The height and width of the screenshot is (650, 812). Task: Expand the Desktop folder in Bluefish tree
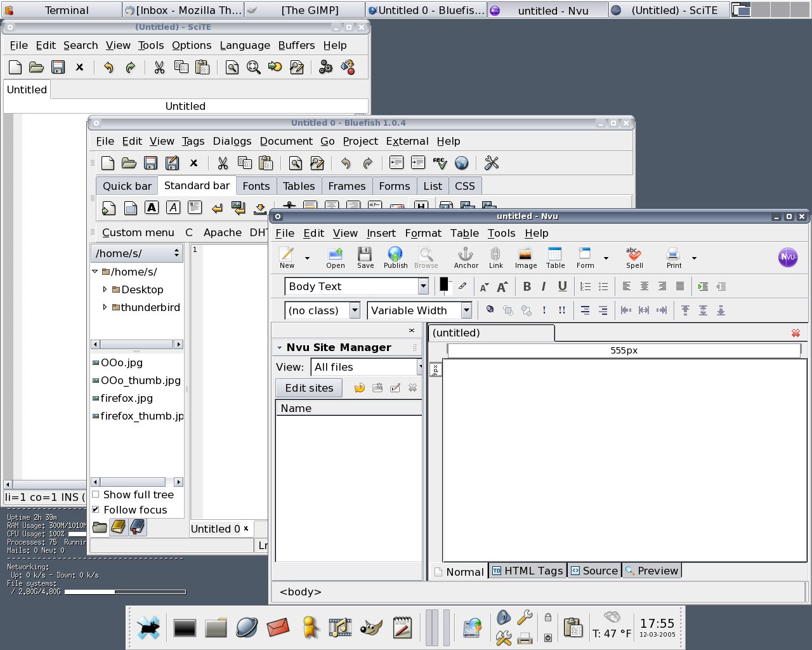click(105, 289)
